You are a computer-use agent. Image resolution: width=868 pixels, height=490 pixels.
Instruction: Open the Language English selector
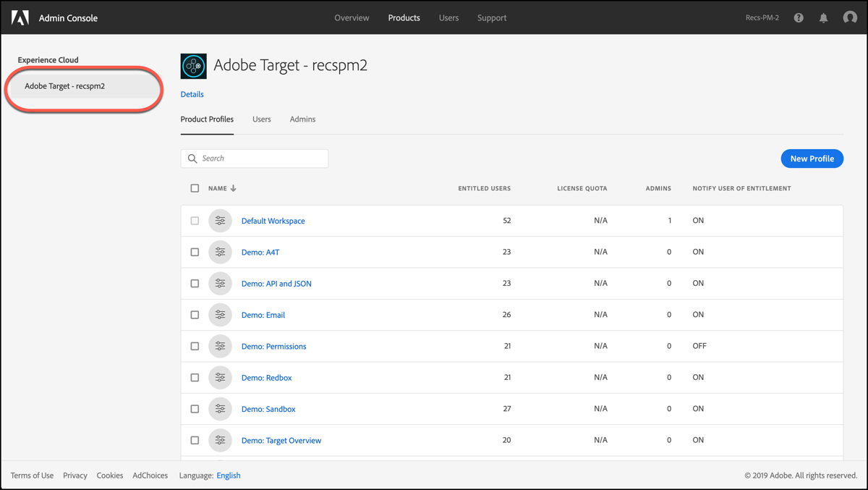pyautogui.click(x=228, y=475)
